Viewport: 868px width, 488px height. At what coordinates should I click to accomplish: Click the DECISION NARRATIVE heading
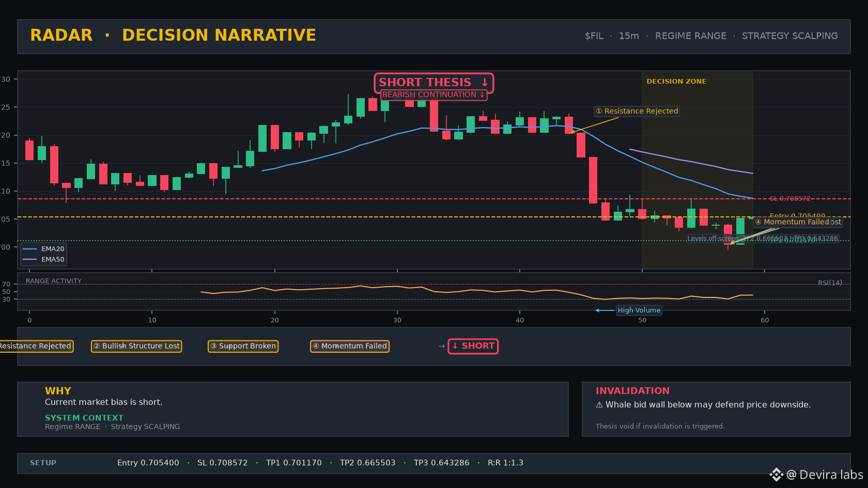219,35
